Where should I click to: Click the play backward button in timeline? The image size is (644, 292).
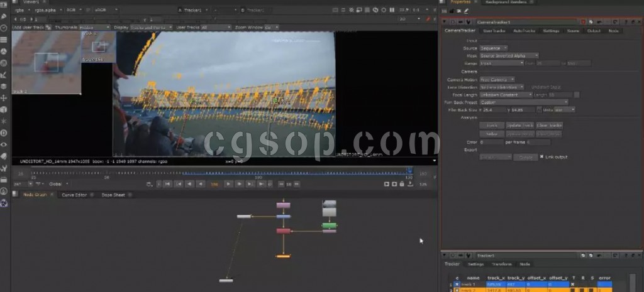click(x=201, y=184)
